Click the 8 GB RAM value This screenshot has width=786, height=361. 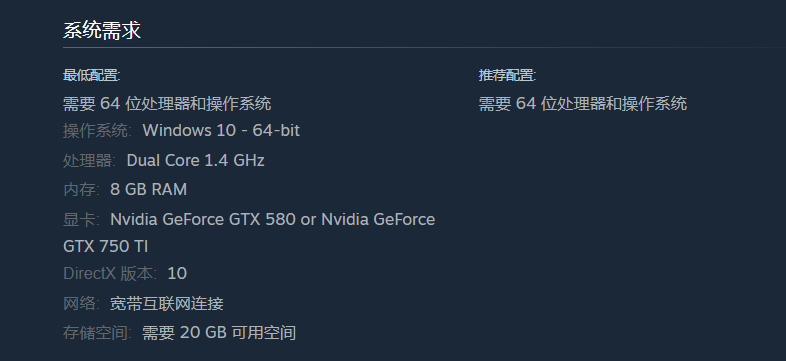[148, 190]
